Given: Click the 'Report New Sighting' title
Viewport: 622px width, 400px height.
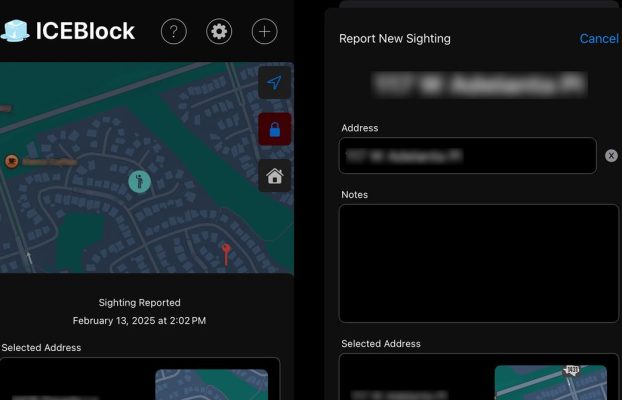Looking at the screenshot, I should 395,38.
